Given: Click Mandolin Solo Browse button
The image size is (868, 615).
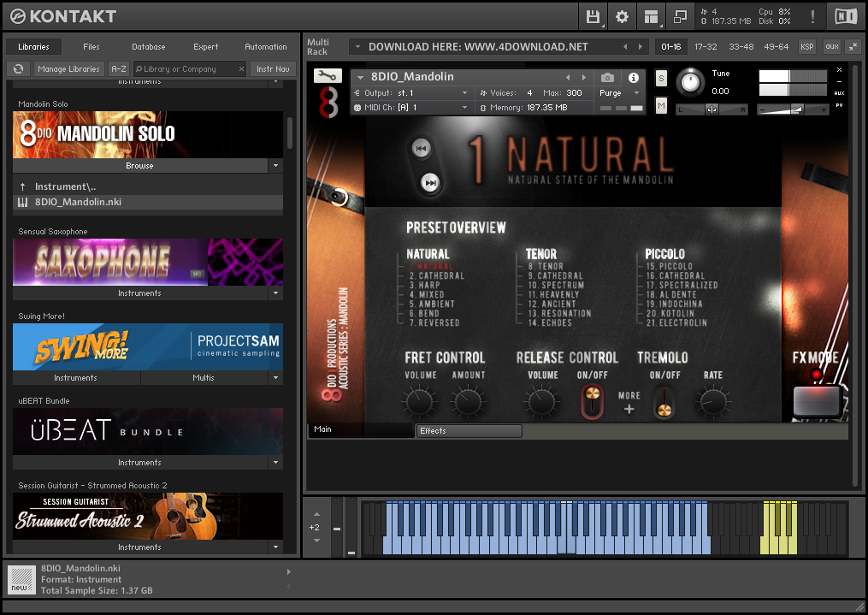Looking at the screenshot, I should pos(139,166).
